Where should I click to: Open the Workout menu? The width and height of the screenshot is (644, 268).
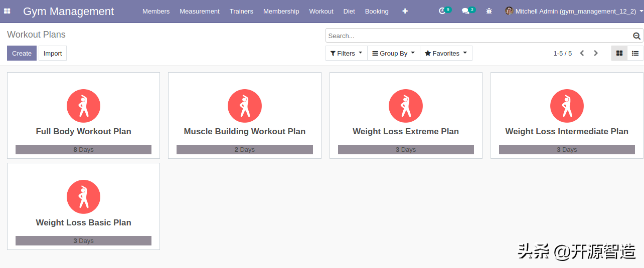[x=321, y=11]
